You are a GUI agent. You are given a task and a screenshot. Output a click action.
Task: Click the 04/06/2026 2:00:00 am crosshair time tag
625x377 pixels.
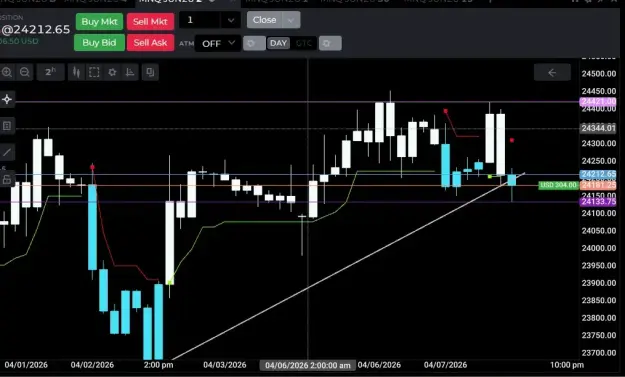307,365
